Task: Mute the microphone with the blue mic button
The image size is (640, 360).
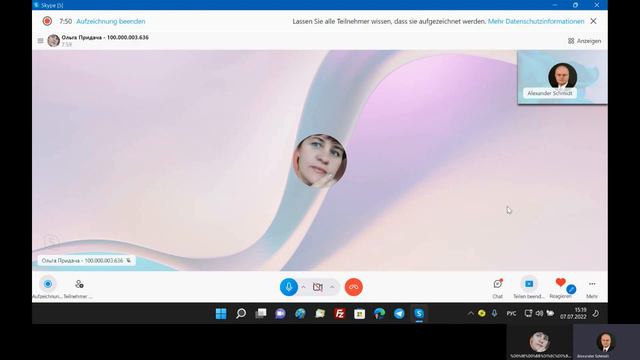Action: click(x=289, y=287)
